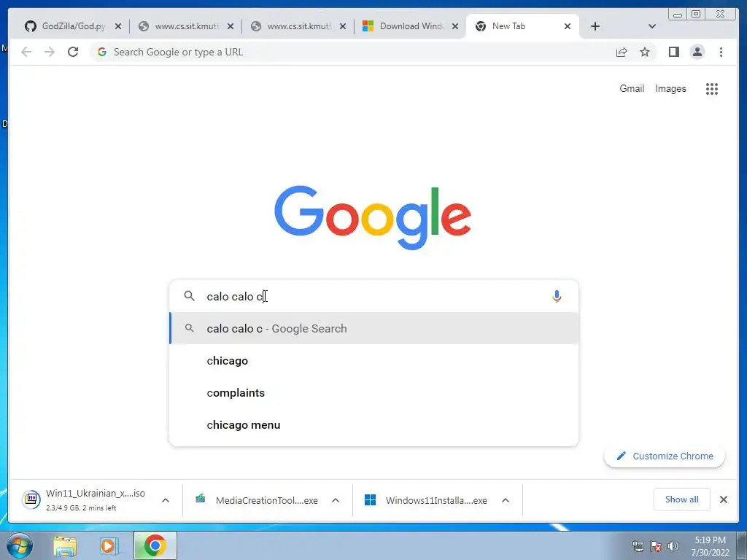Go forward using the browser forward arrow
The width and height of the screenshot is (747, 560).
coord(50,52)
